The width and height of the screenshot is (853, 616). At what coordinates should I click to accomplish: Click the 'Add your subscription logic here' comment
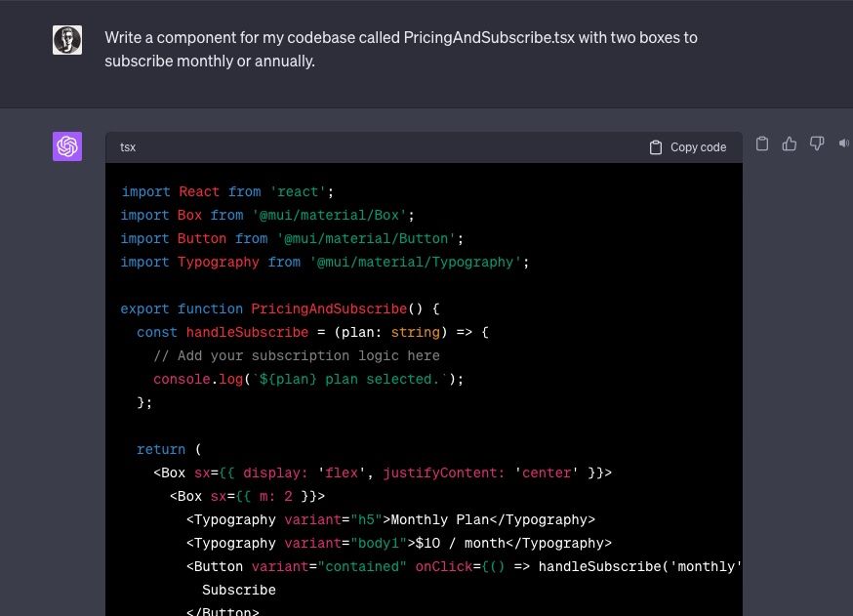297,355
